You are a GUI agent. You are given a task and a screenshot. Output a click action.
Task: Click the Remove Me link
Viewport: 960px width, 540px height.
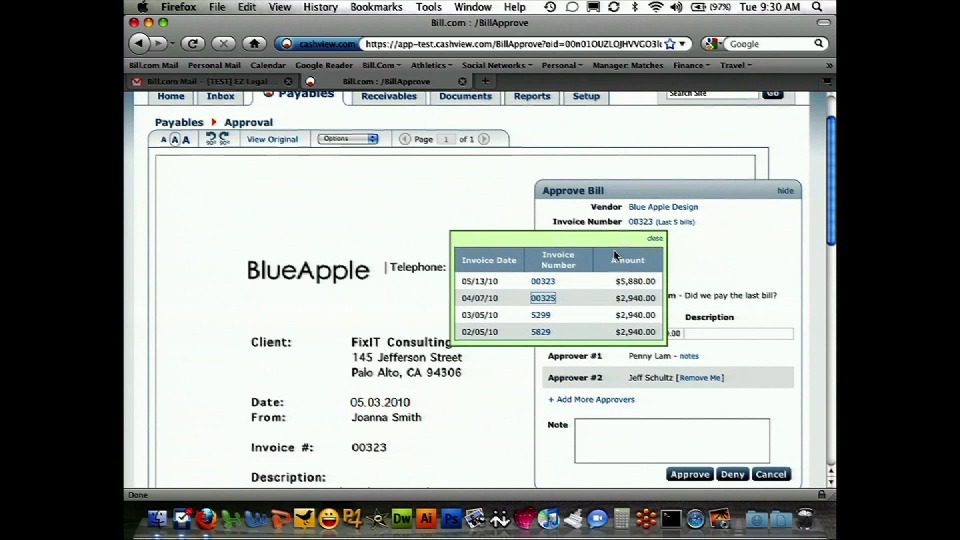[x=700, y=378]
